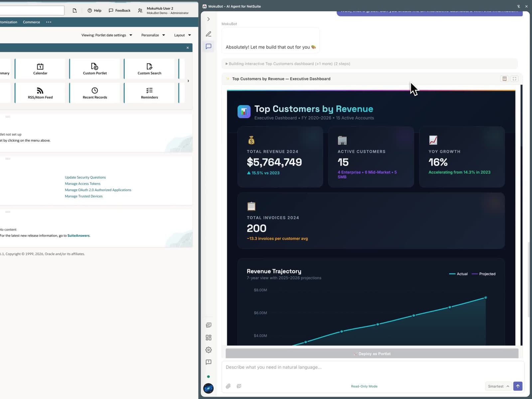Open the Feedback item
This screenshot has height=399, width=532.
point(119,11)
